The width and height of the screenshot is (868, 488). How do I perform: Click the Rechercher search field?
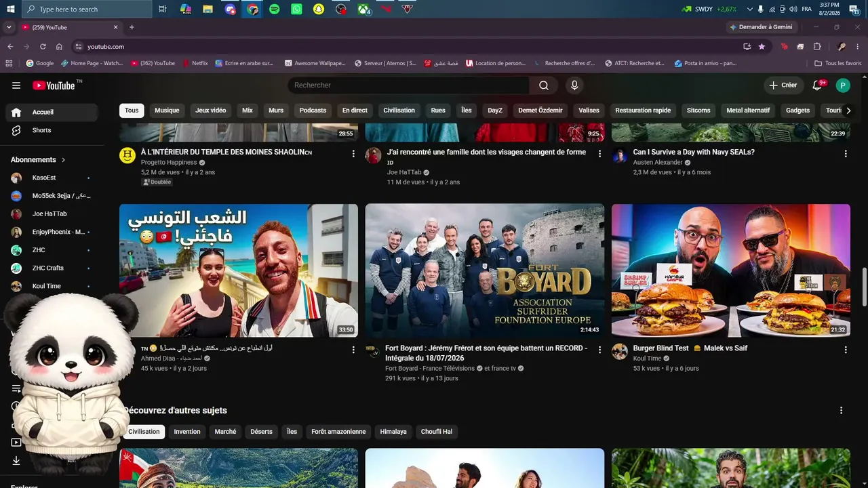408,85
